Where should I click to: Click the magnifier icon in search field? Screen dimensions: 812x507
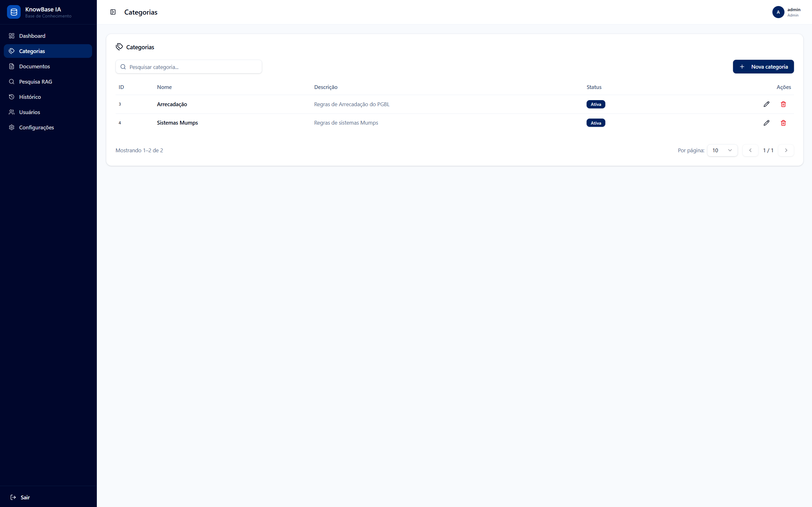[x=123, y=67]
